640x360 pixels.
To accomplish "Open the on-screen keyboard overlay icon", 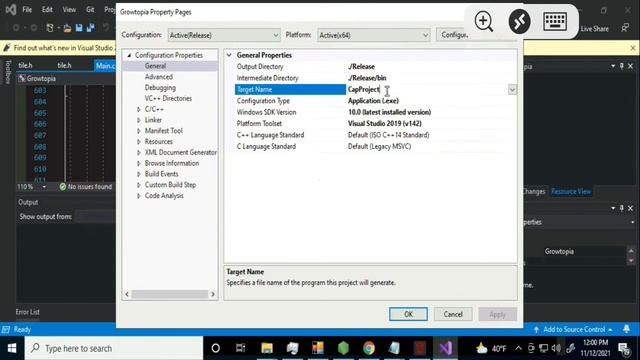I will click(555, 21).
